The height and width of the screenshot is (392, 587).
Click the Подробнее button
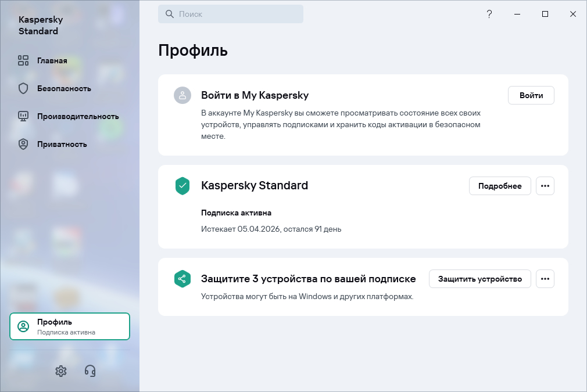(x=500, y=186)
